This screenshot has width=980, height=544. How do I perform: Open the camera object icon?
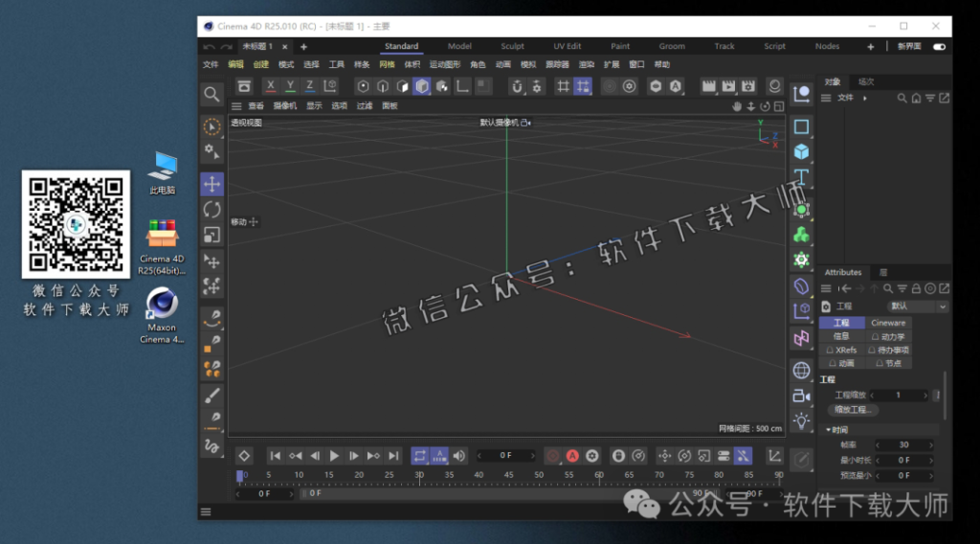(x=801, y=396)
